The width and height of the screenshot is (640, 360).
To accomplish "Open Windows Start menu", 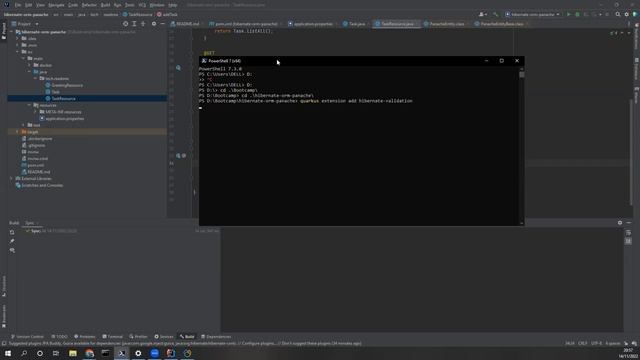I will pyautogui.click(x=8, y=353).
